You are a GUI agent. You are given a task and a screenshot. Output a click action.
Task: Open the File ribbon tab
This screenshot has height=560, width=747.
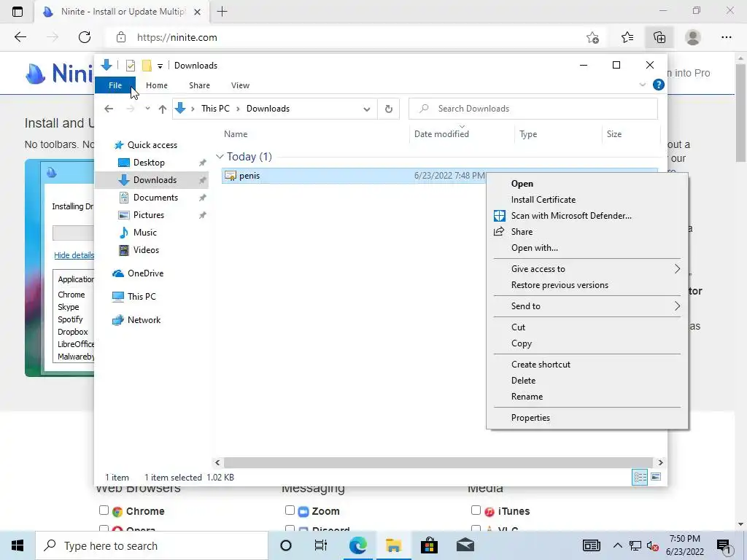click(115, 85)
